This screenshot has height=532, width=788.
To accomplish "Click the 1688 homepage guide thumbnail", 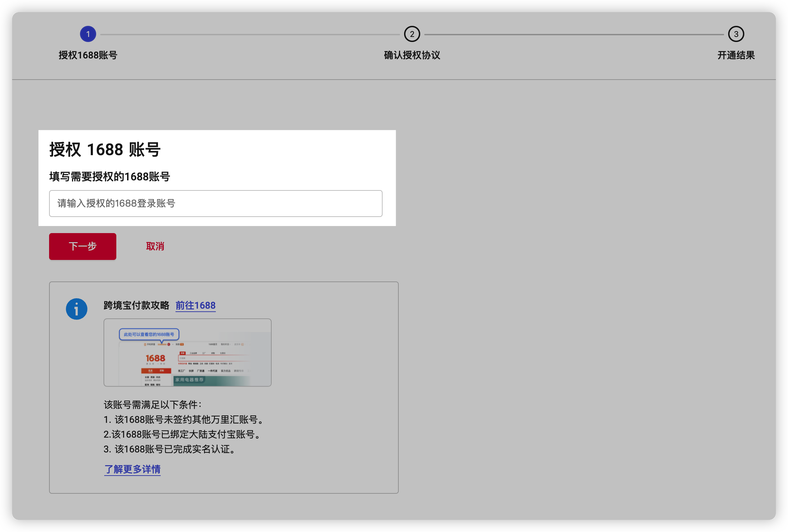I will click(x=187, y=352).
